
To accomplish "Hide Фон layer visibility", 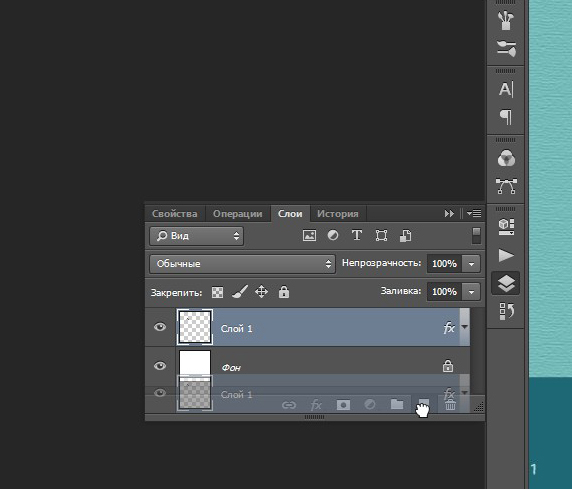I will 160,366.
